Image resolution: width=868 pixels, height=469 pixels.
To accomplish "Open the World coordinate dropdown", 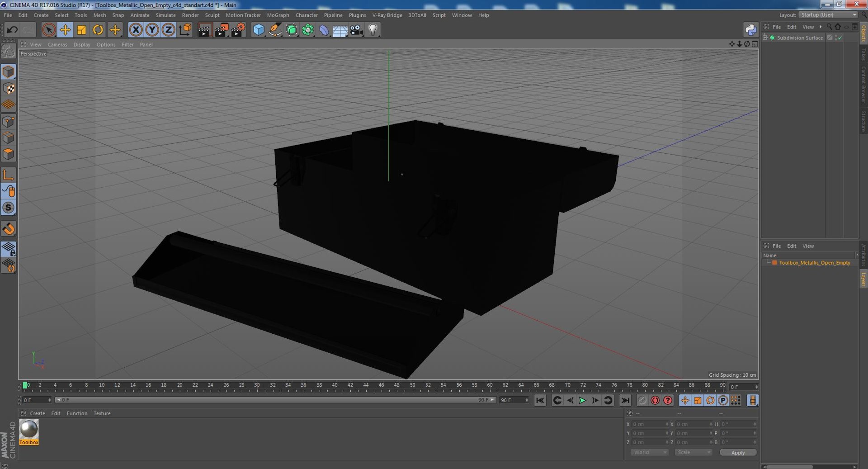I will 649,452.
